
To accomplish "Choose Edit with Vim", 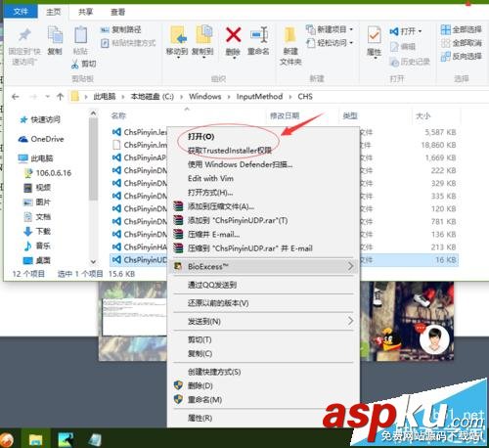I will point(210,178).
